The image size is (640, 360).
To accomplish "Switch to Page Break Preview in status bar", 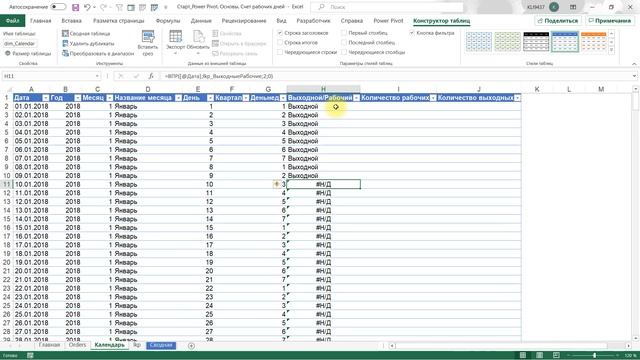I will (556, 356).
